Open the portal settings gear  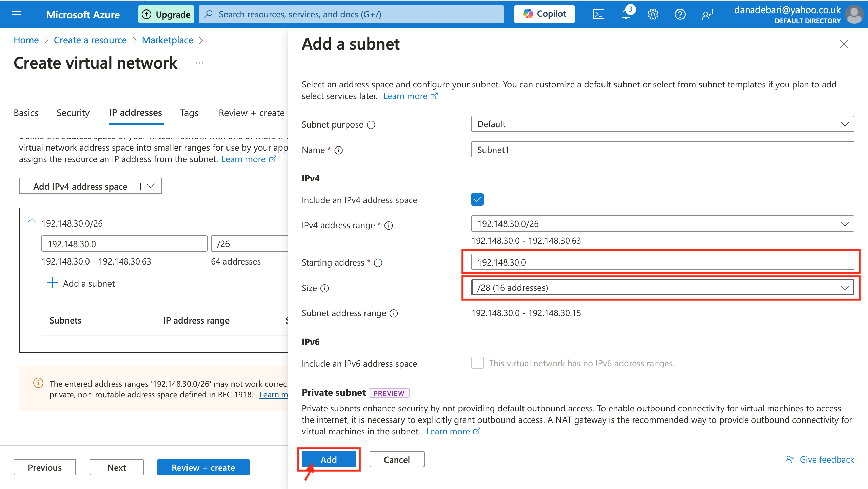(653, 14)
